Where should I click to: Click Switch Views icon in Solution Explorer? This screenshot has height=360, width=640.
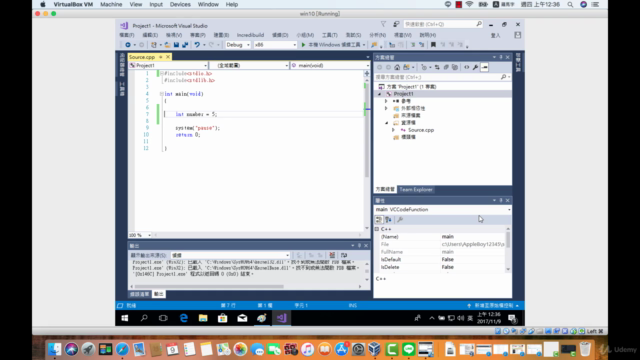406,67
